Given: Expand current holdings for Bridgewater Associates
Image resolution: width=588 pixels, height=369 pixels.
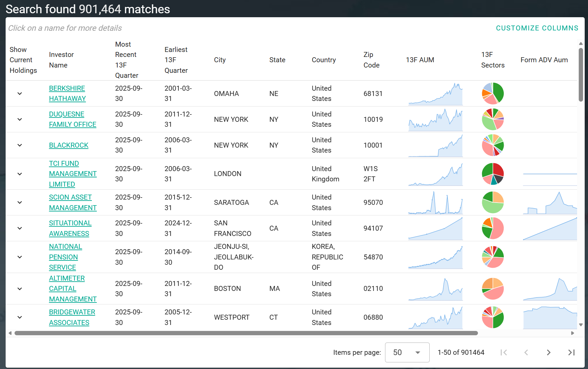Looking at the screenshot, I should pyautogui.click(x=20, y=317).
